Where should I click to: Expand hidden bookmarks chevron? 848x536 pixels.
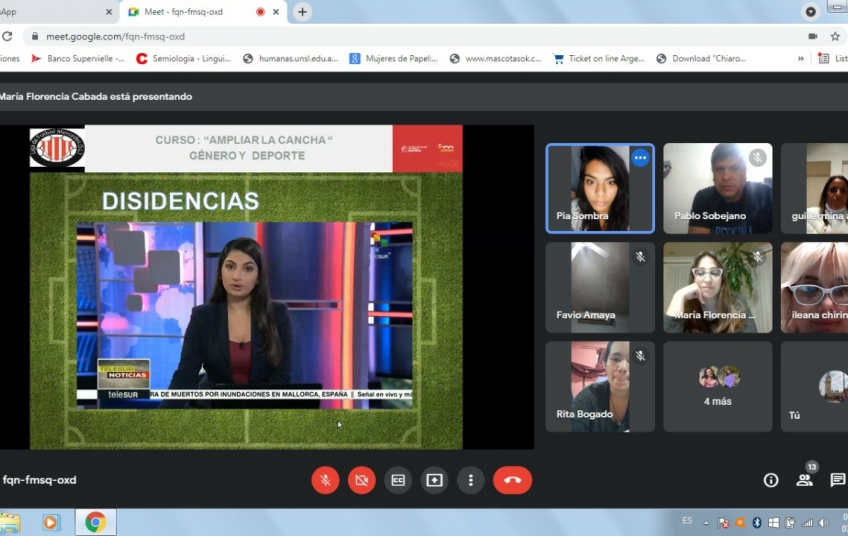point(800,58)
